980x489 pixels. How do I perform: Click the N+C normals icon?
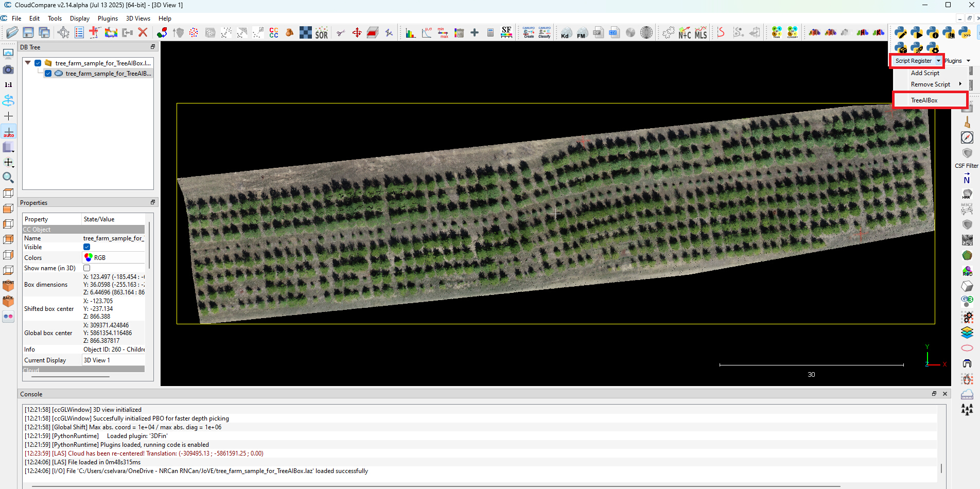(685, 32)
